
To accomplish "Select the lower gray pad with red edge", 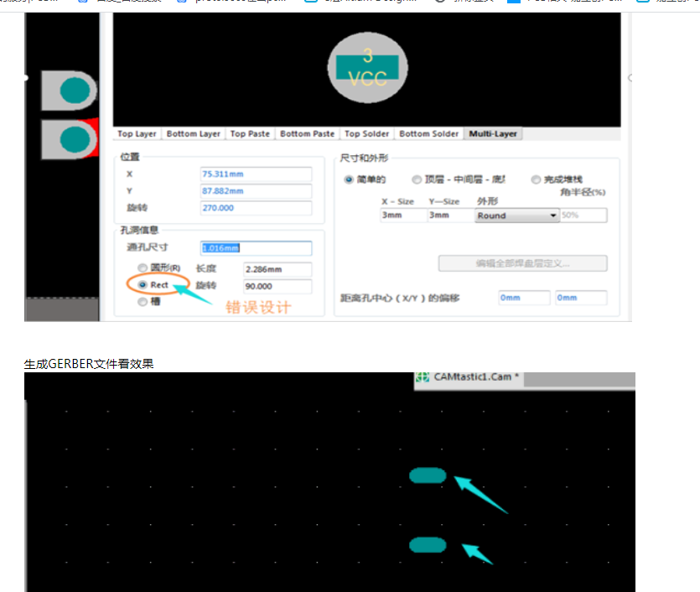I will tap(70, 139).
